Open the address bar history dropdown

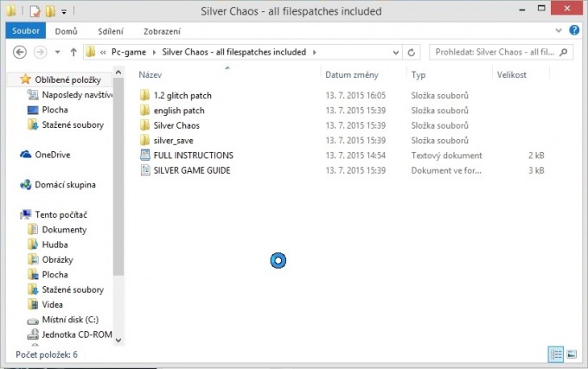[396, 53]
